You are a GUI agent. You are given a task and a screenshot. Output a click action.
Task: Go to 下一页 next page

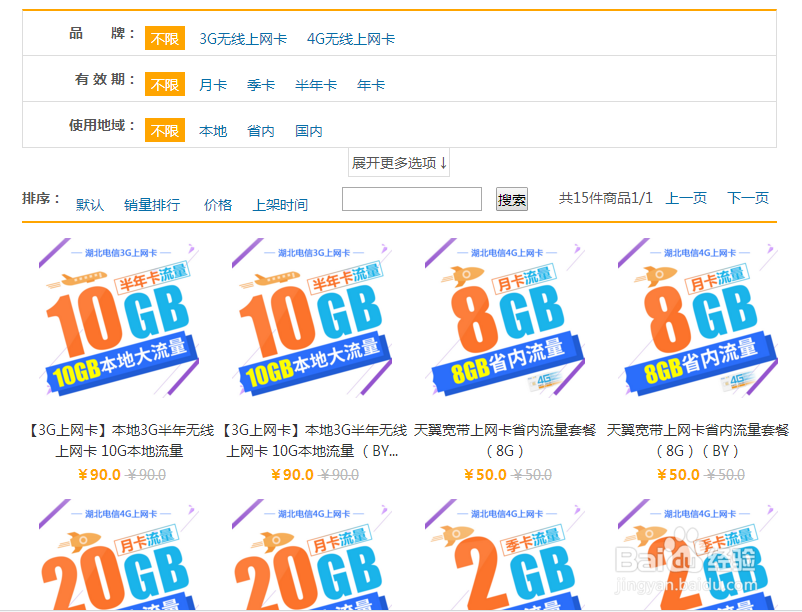[748, 198]
